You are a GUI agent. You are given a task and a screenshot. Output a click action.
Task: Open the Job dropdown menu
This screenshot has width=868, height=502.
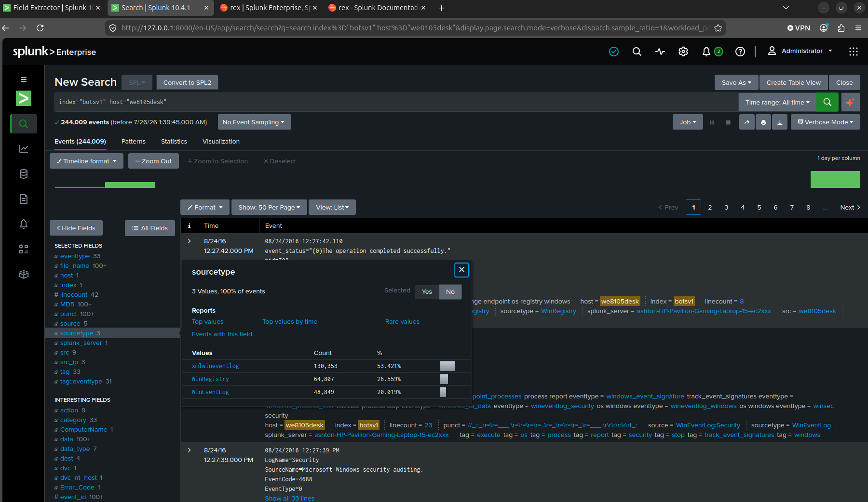point(688,122)
